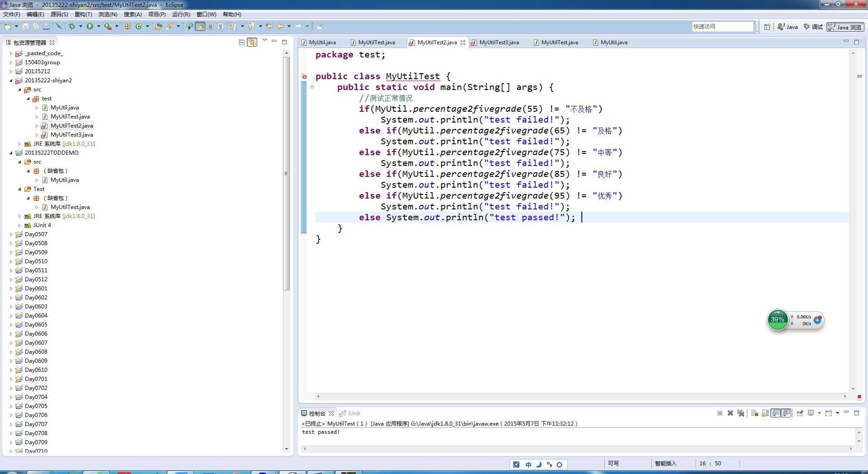Image resolution: width=868 pixels, height=474 pixels.
Task: Click Open Console icon
Action: (x=829, y=413)
